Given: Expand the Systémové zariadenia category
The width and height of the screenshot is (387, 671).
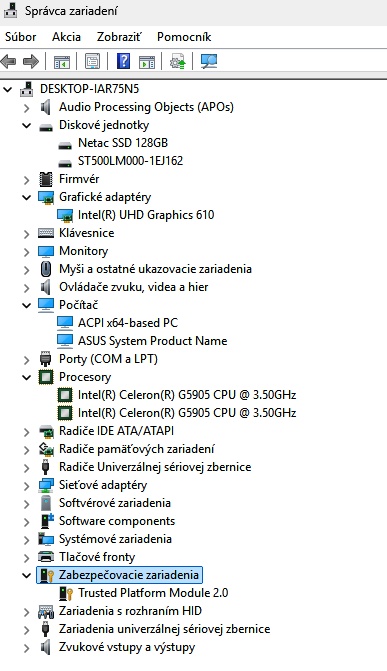Looking at the screenshot, I should point(27,539).
